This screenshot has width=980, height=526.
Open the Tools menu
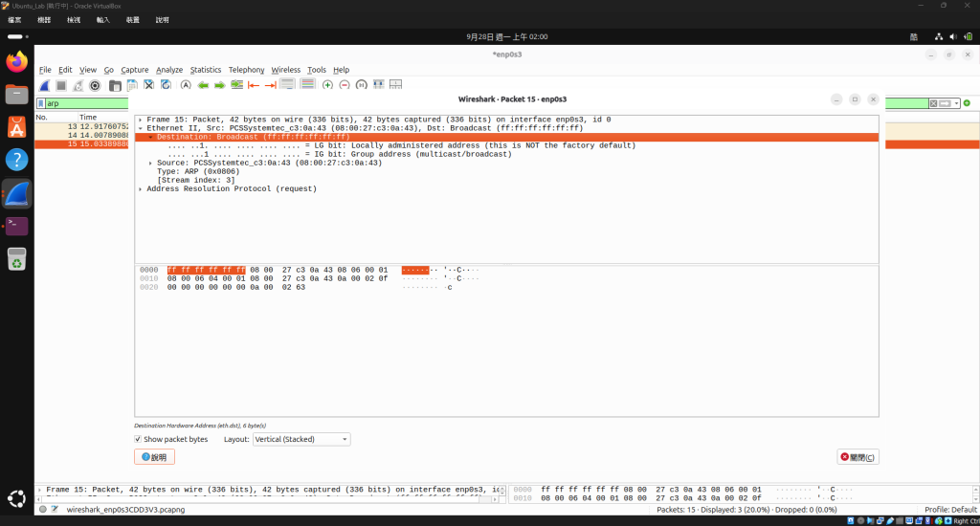coord(316,70)
